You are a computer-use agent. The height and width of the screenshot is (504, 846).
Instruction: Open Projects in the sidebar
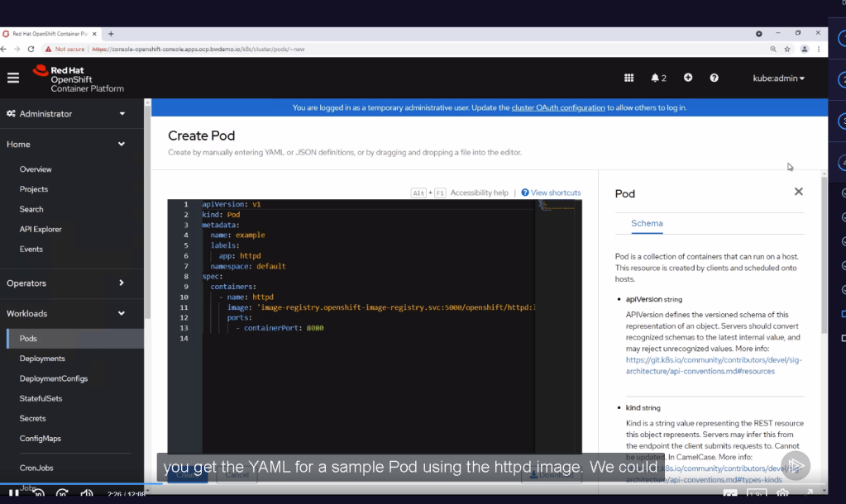click(x=33, y=189)
